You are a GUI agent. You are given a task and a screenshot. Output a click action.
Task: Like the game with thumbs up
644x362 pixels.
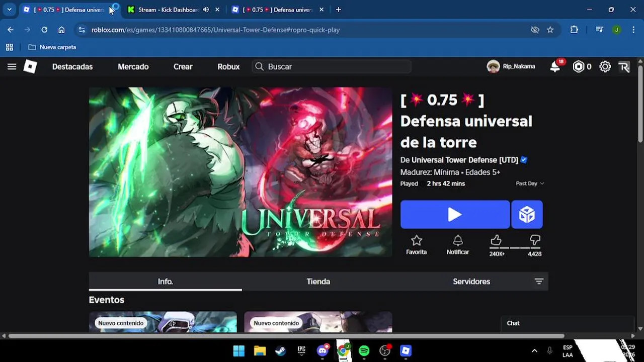point(497,241)
